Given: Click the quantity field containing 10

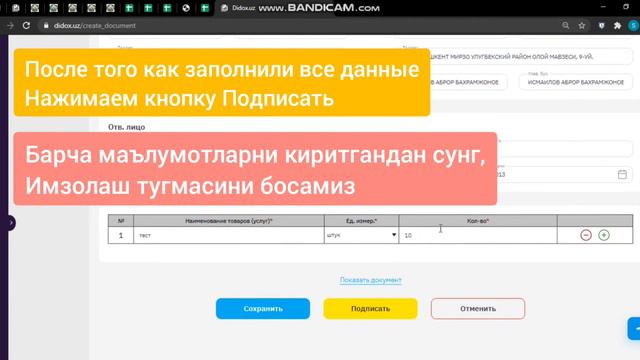Looking at the screenshot, I should (478, 235).
